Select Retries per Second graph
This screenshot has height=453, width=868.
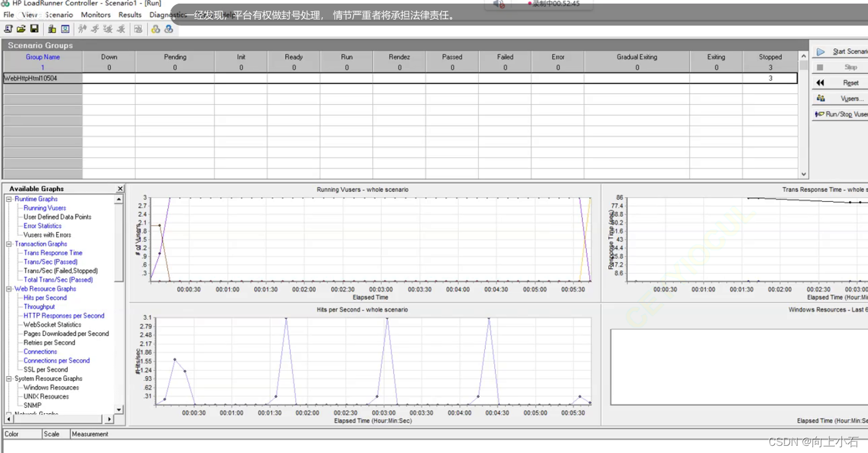[49, 342]
